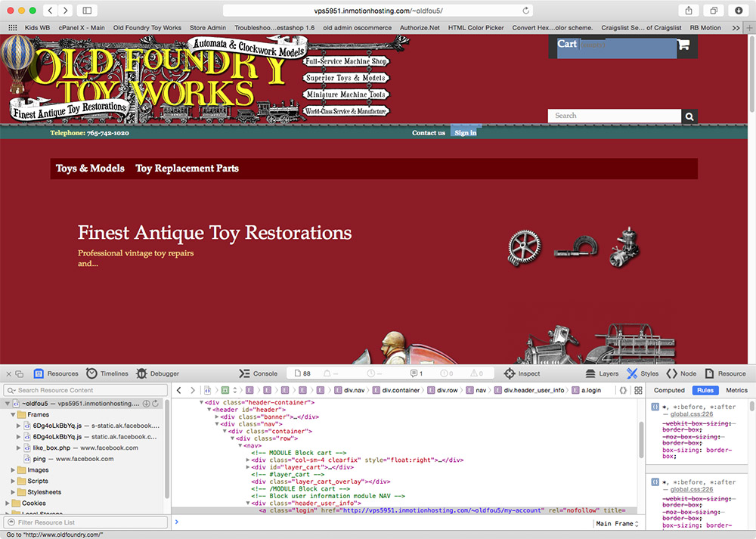Toggle the Safari sidebar

87,11
